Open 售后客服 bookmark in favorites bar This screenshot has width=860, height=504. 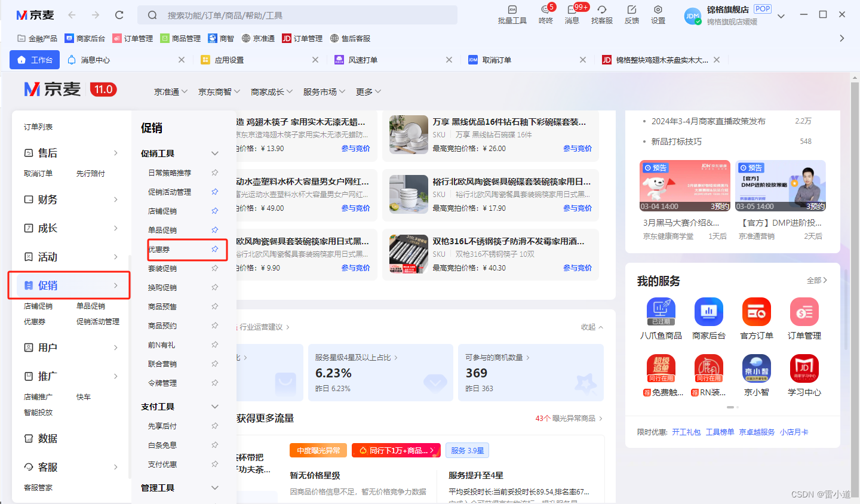350,38
